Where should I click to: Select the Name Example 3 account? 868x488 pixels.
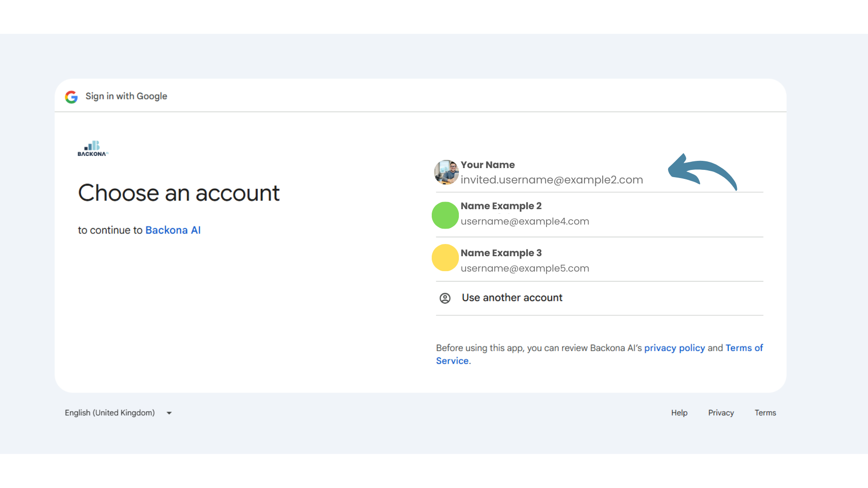(599, 259)
